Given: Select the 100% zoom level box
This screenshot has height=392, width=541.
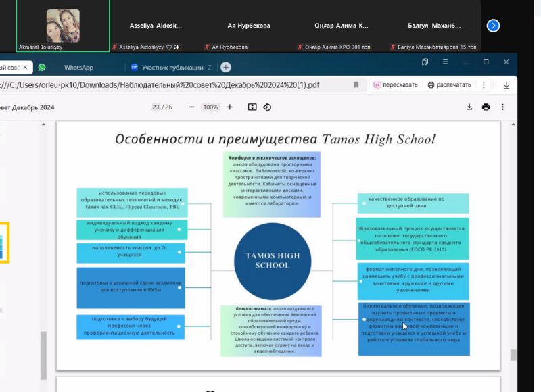Looking at the screenshot, I should 211,107.
